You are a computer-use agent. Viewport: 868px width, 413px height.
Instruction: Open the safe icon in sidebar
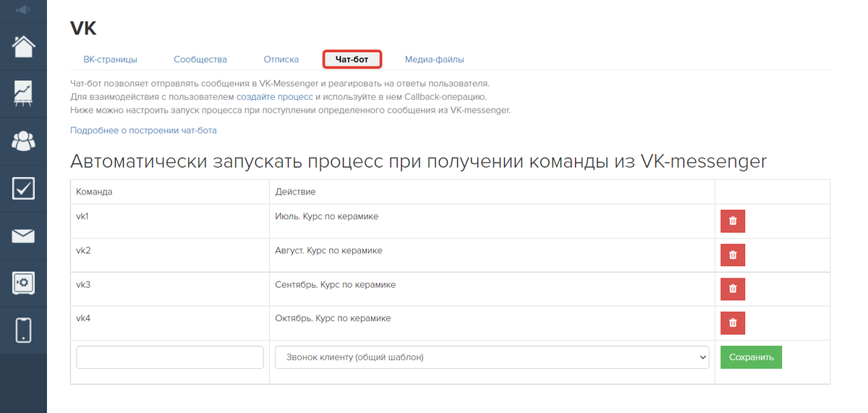23,283
